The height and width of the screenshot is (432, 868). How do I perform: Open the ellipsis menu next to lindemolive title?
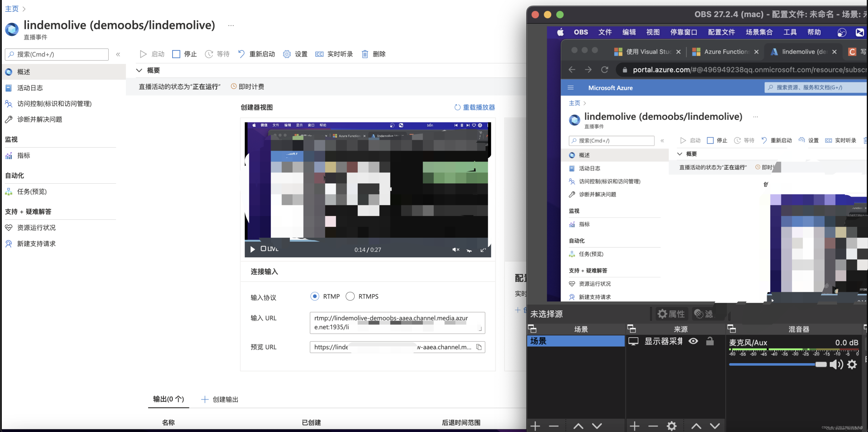pyautogui.click(x=231, y=26)
